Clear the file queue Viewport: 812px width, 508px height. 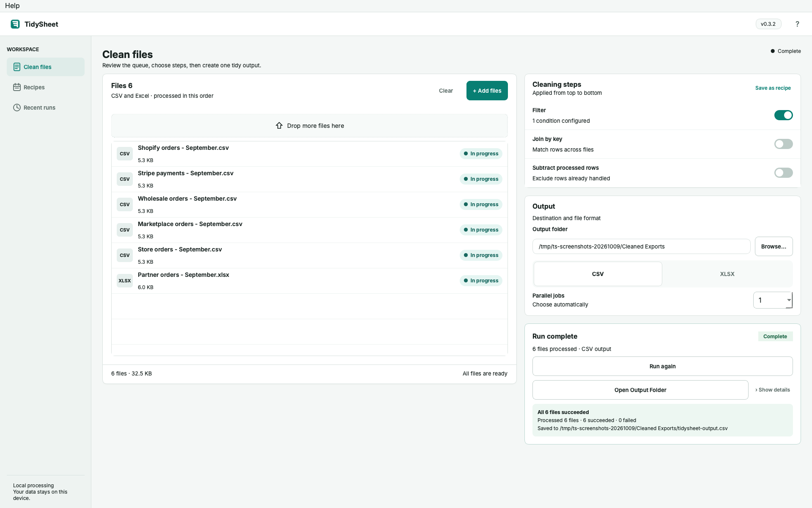[x=446, y=91]
